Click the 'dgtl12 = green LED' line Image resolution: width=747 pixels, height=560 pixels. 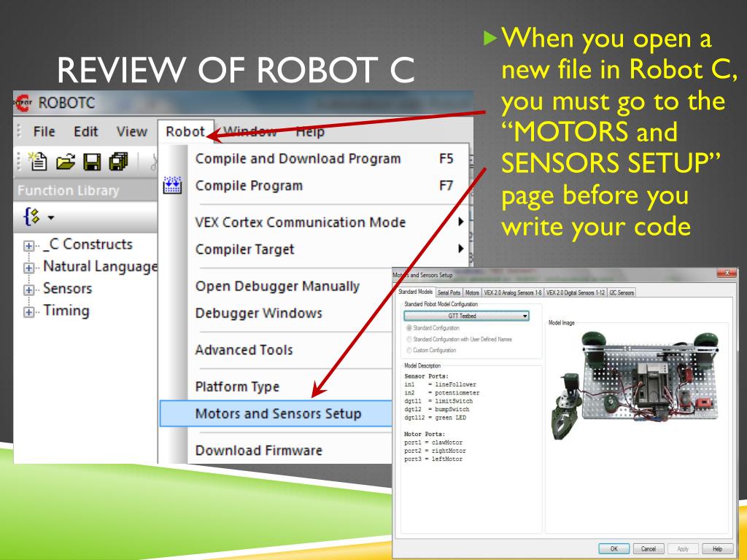point(435,418)
